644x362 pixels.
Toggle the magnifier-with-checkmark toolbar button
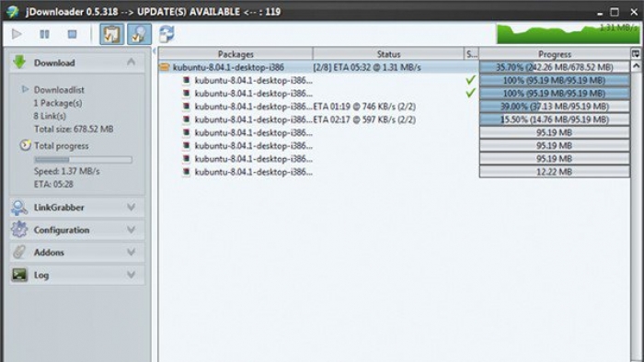coord(139,34)
